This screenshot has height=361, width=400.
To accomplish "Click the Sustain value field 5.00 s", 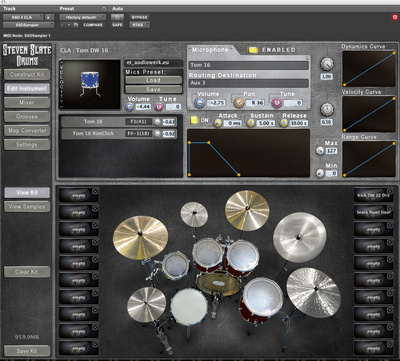I will tap(267, 123).
